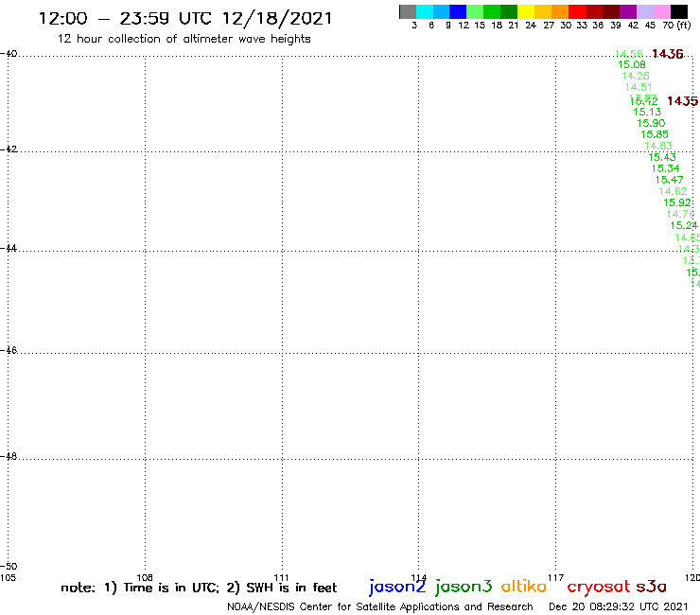Click the longitude label 108

tap(145, 578)
